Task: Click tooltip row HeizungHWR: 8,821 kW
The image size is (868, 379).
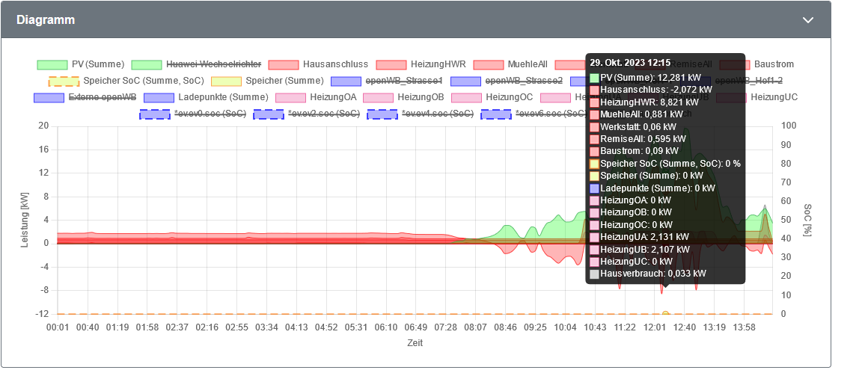Action: pos(644,102)
